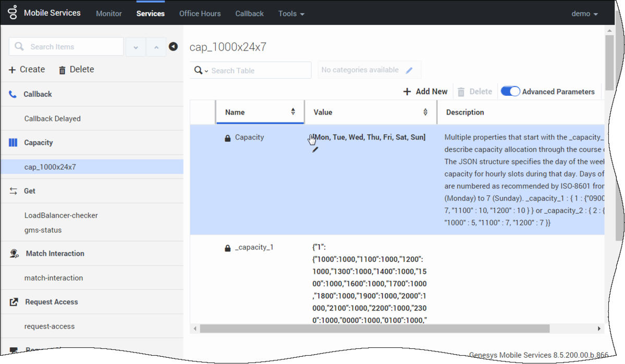Click the Add New button
Screen dimensions: 625x364
coord(425,92)
